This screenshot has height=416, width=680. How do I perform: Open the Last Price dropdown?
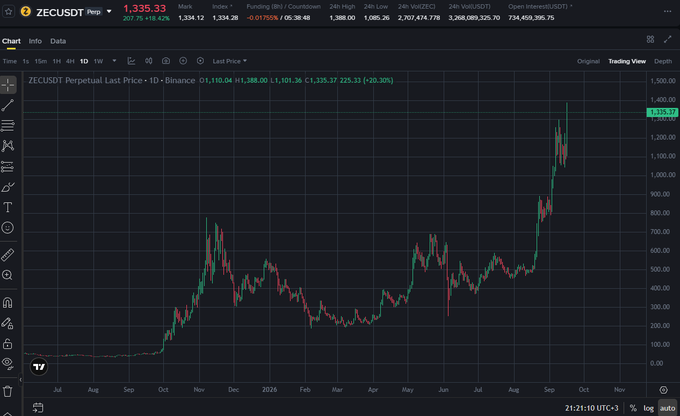pyautogui.click(x=229, y=61)
